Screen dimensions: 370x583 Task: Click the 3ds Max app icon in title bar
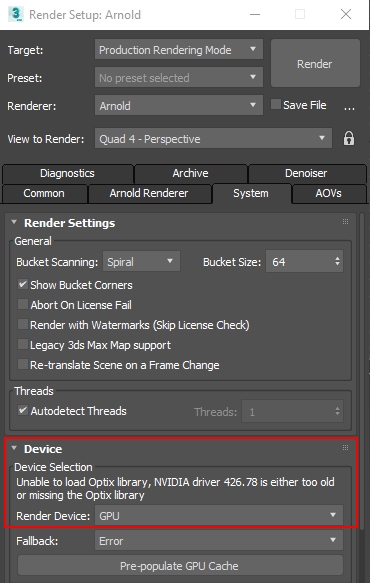click(16, 14)
